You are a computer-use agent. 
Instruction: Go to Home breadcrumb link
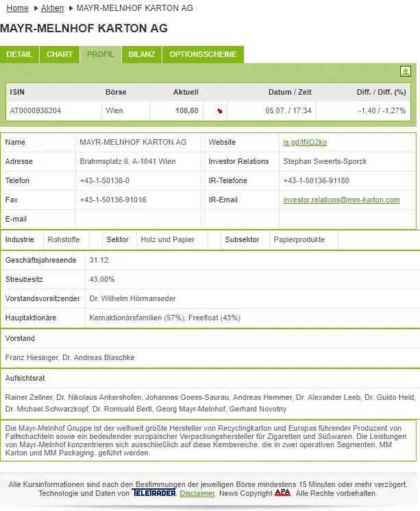point(18,8)
